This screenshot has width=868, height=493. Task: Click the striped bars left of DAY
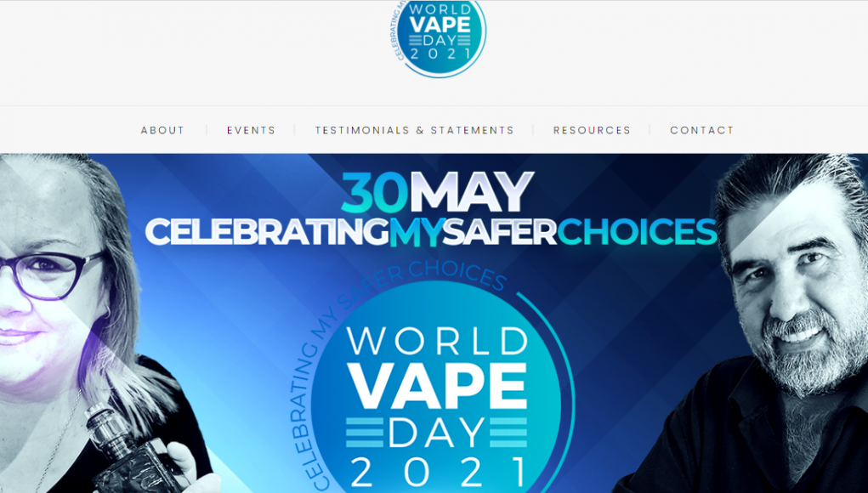click(365, 433)
